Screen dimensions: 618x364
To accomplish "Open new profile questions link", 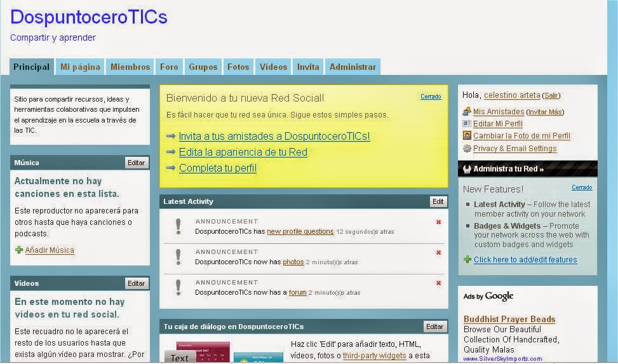I will pos(300,231).
